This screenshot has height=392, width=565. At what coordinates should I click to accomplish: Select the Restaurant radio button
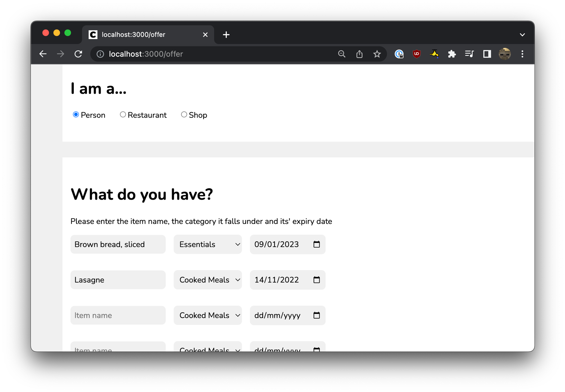(x=123, y=115)
